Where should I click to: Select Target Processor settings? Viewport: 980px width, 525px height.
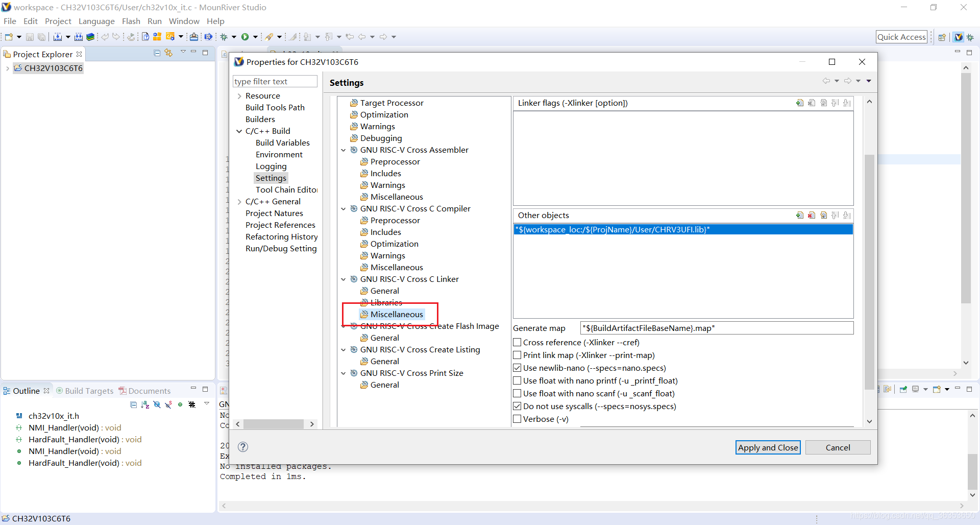coord(392,103)
